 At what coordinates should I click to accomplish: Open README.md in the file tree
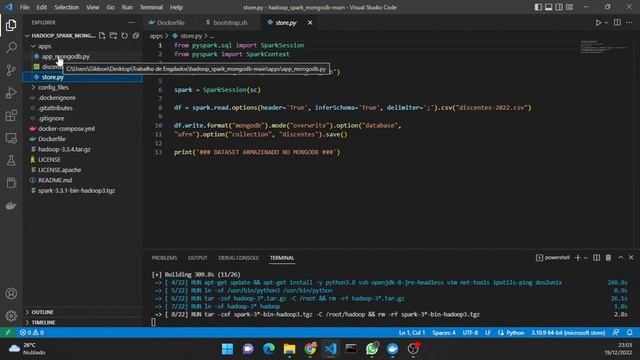click(55, 180)
